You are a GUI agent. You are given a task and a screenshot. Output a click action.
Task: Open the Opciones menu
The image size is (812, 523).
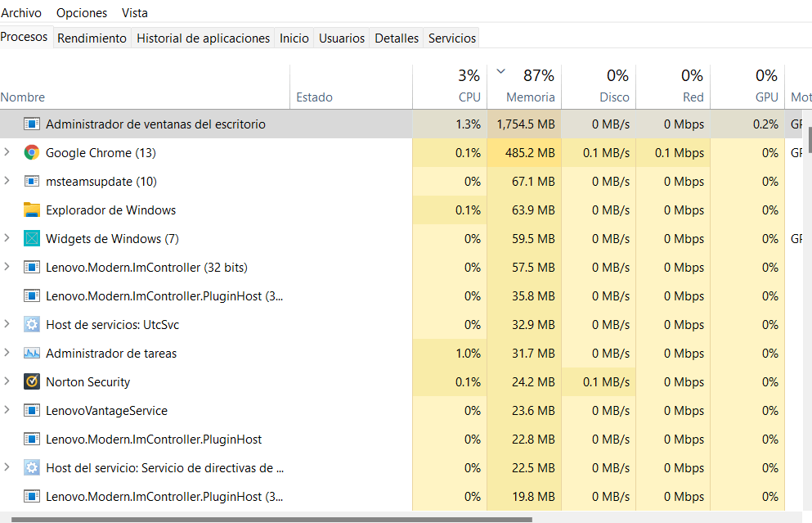pyautogui.click(x=82, y=12)
